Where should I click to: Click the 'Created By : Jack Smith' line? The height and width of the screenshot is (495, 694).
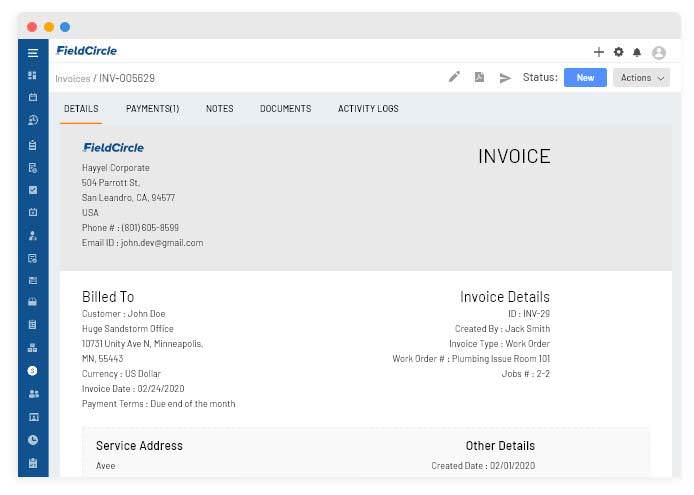coord(502,329)
